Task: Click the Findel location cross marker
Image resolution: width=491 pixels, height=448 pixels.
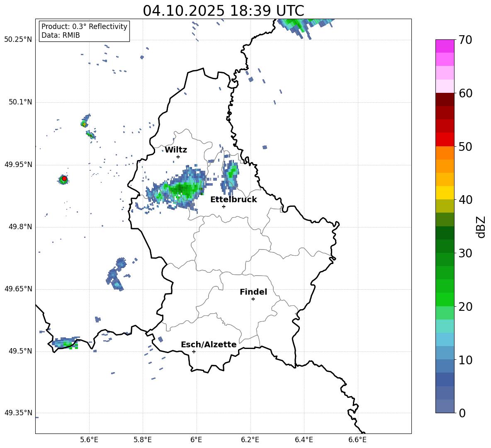Action: click(253, 299)
